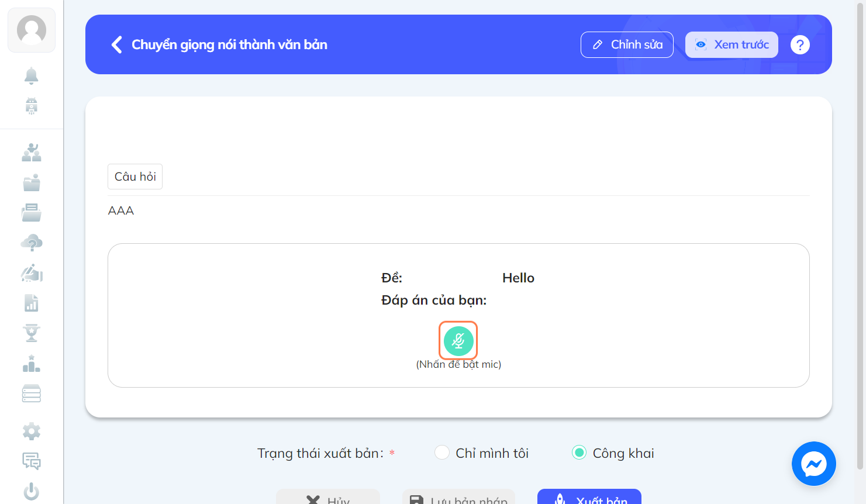Open the Messenger chat bubble
The image size is (866, 504).
coord(814,464)
